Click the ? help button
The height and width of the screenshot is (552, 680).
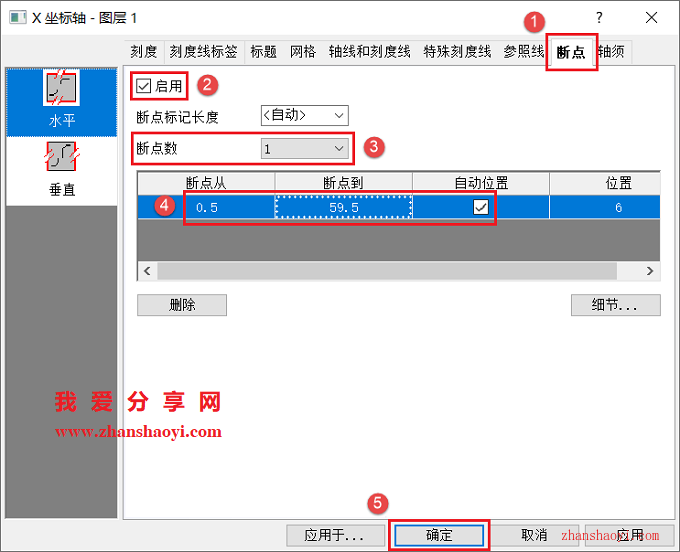pos(599,18)
